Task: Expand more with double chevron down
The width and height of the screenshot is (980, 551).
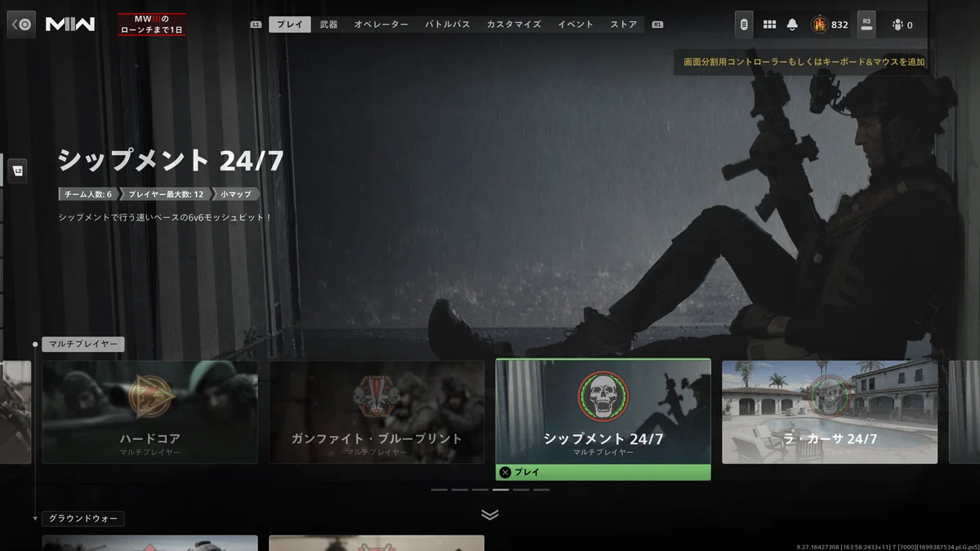Action: (490, 514)
